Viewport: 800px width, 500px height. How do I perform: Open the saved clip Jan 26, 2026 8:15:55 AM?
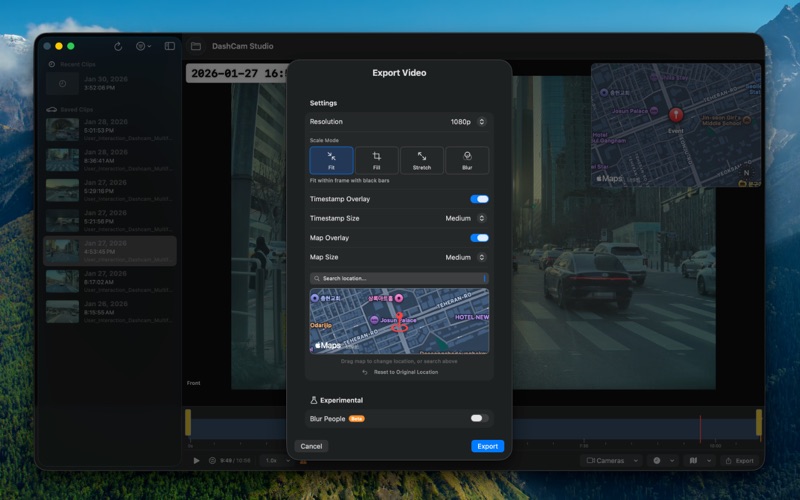(x=110, y=312)
